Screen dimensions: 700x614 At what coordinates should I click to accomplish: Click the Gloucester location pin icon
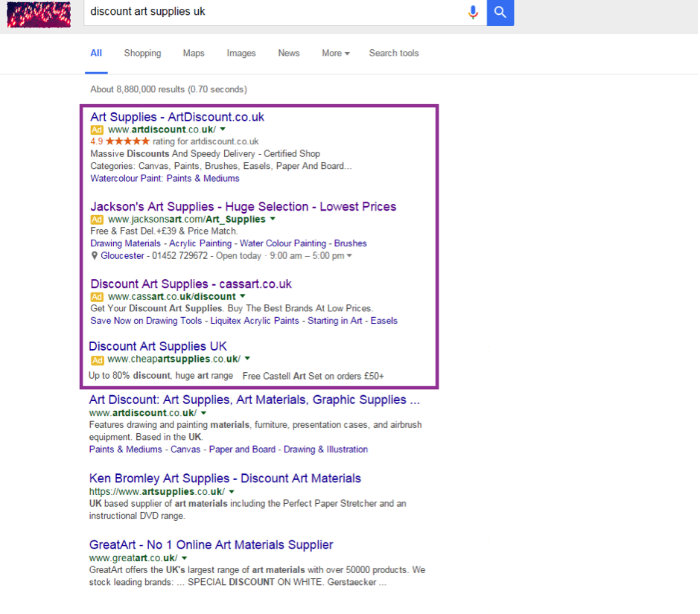[94, 256]
